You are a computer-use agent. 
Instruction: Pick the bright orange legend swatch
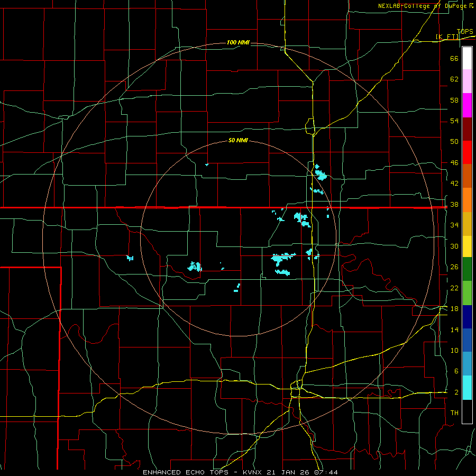click(467, 200)
